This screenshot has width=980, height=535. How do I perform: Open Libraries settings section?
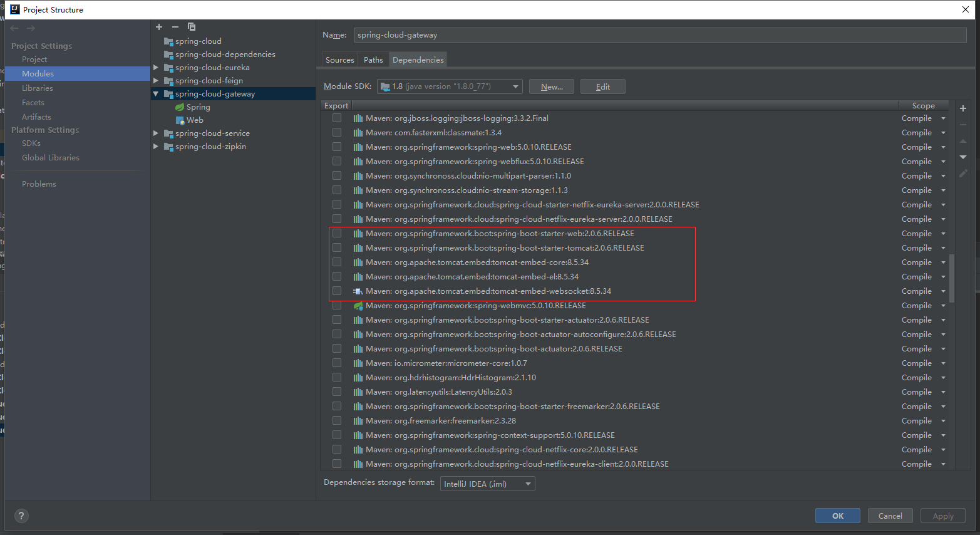38,88
